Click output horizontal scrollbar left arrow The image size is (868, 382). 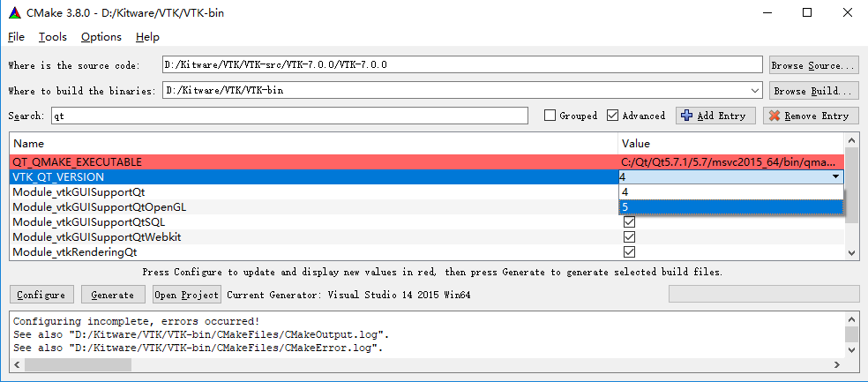[x=17, y=364]
